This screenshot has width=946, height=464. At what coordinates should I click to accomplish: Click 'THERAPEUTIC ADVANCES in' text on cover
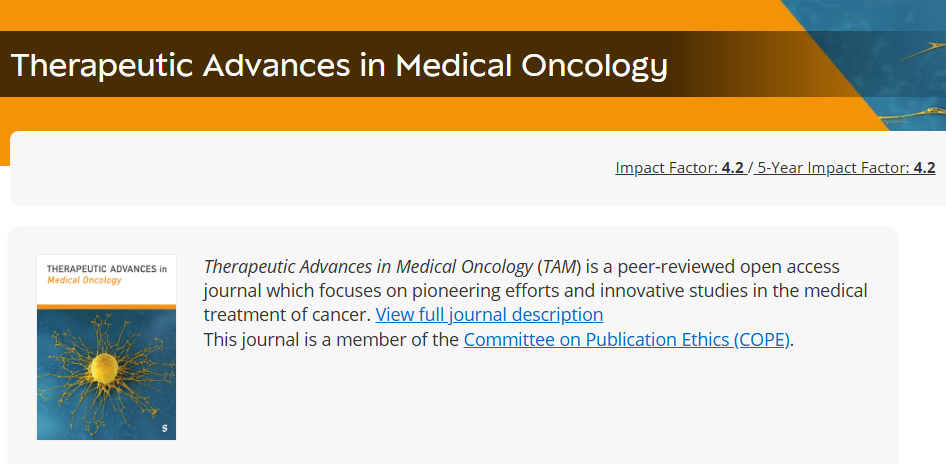107,268
